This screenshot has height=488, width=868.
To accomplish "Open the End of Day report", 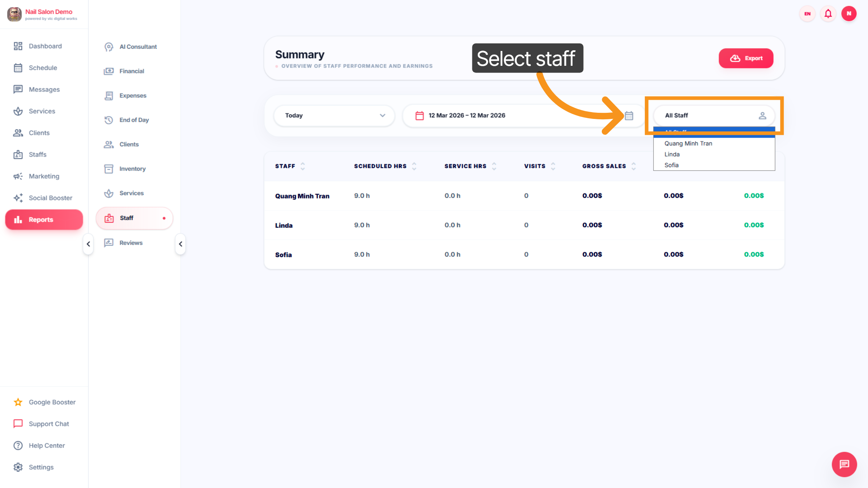I will [x=134, y=120].
